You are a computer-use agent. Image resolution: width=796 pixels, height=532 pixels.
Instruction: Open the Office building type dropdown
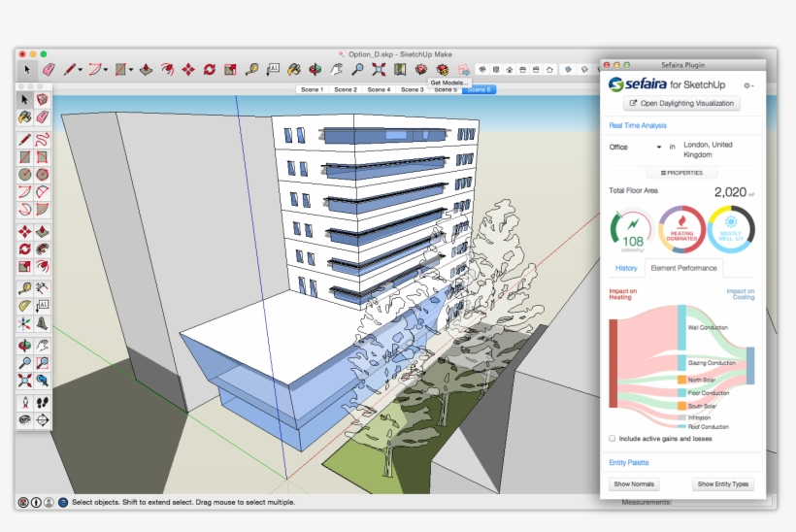636,148
